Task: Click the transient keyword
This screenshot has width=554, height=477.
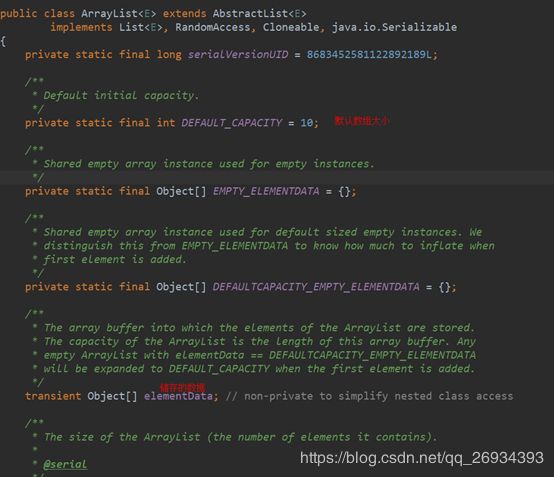Action: coord(53,396)
